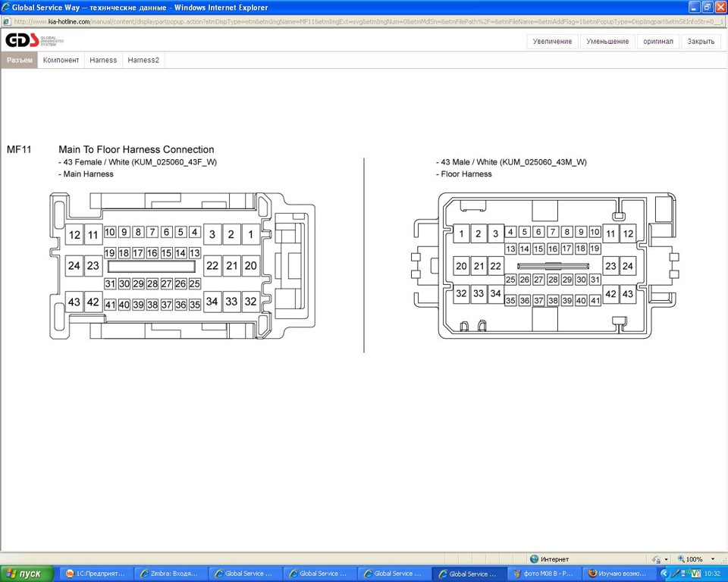Click the Internet zone globe icon
728x582 pixels.
pyautogui.click(x=534, y=559)
